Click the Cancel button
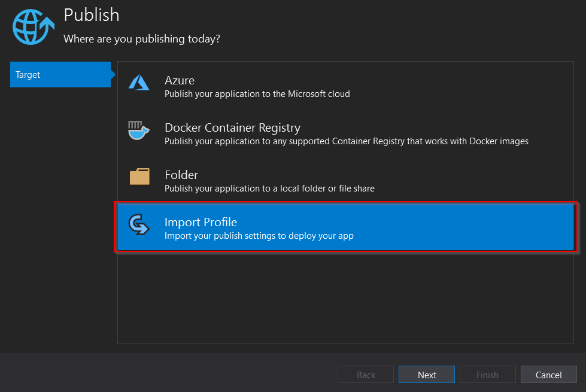 [549, 375]
